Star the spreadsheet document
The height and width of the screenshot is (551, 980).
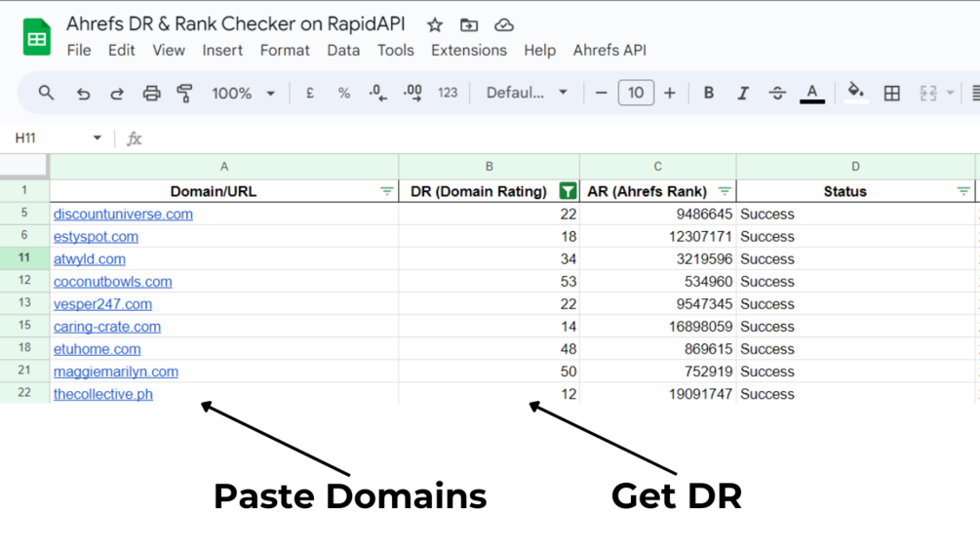pyautogui.click(x=434, y=25)
